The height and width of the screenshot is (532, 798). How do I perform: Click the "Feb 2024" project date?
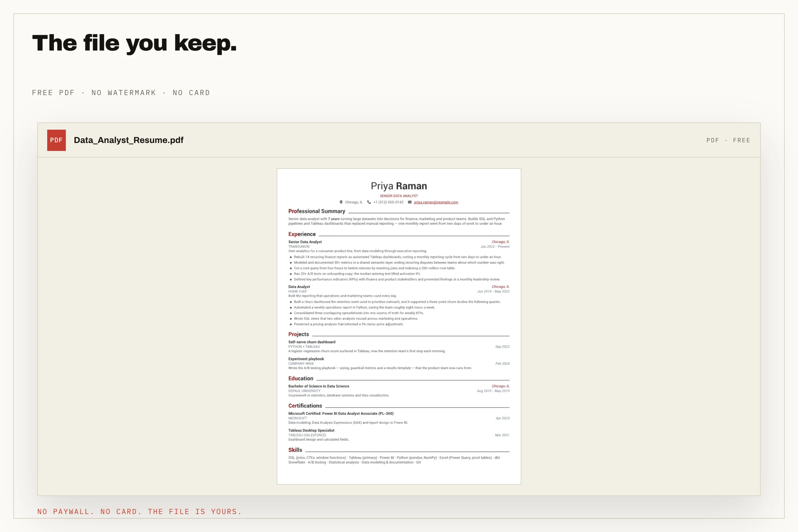pos(502,364)
